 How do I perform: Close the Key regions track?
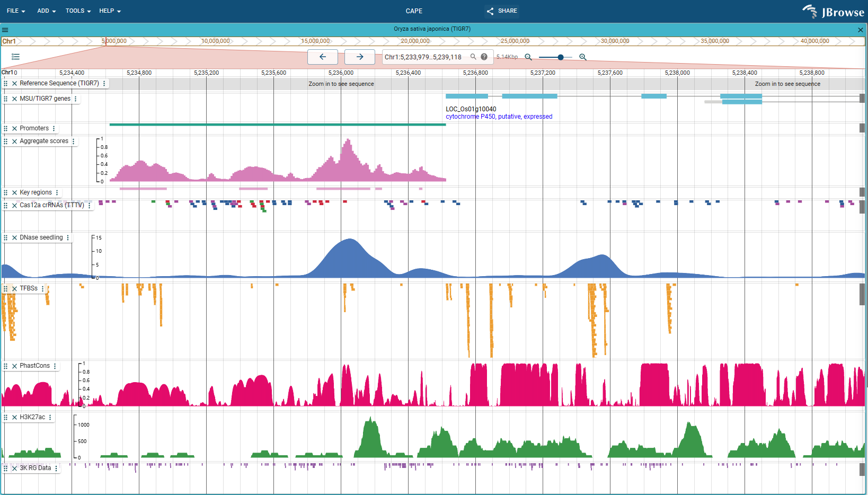coord(14,193)
